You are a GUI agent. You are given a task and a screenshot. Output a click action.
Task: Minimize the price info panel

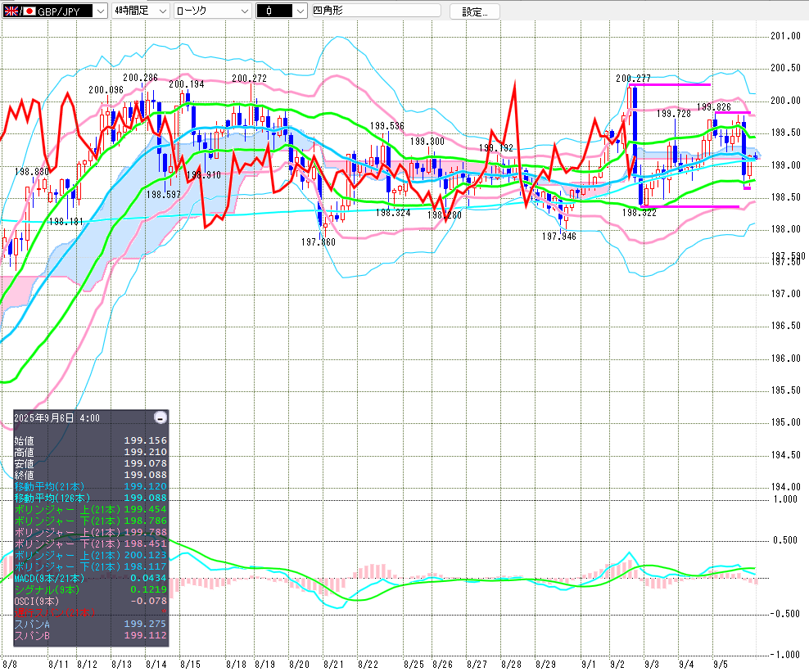coord(160,417)
